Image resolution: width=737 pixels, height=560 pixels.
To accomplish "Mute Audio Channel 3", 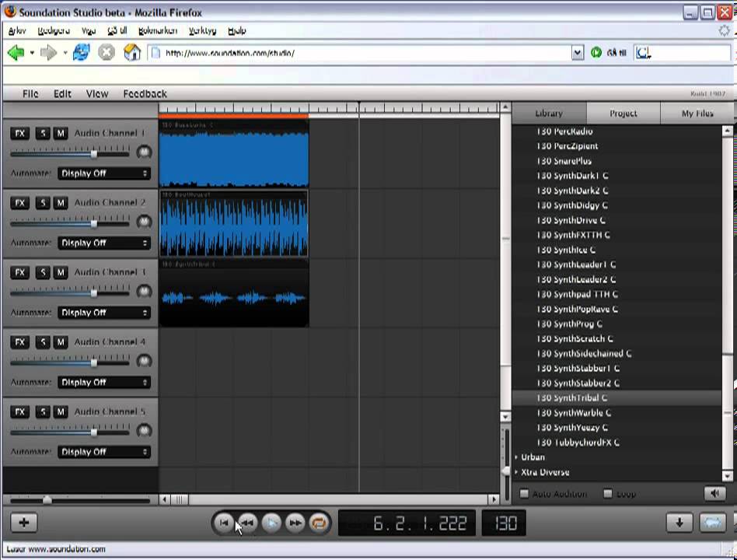I will 60,273.
